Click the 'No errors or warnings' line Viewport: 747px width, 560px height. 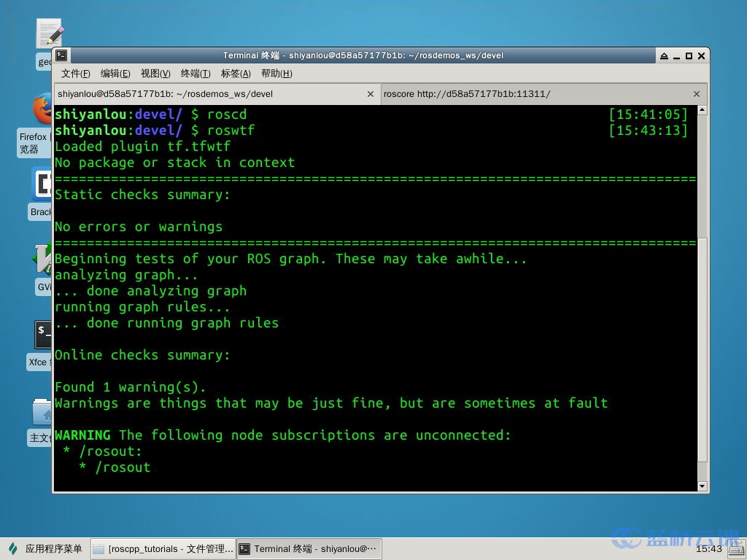point(139,227)
